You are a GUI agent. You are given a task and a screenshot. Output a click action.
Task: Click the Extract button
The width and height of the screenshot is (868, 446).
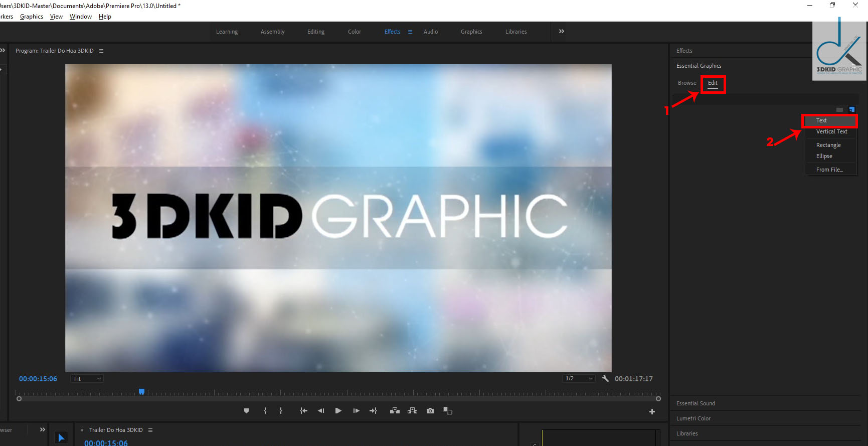[x=412, y=411]
